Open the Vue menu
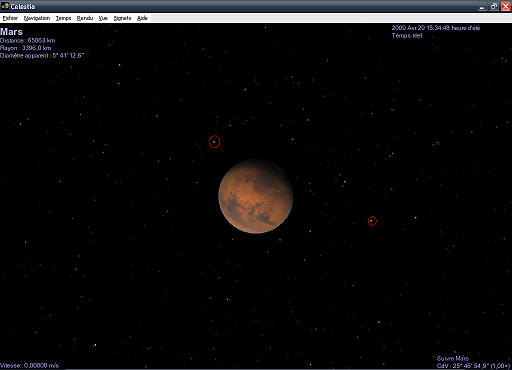Screen dimensions: 512x370 [x=103, y=18]
